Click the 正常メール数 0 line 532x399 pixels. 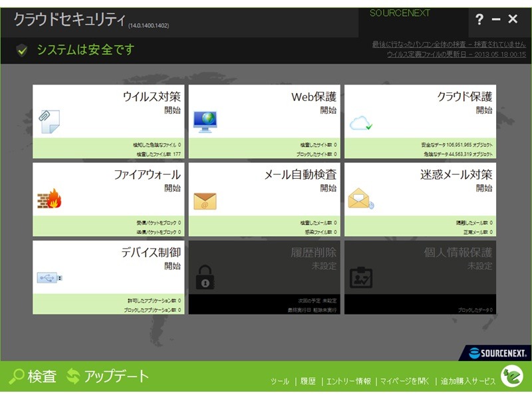pos(478,232)
